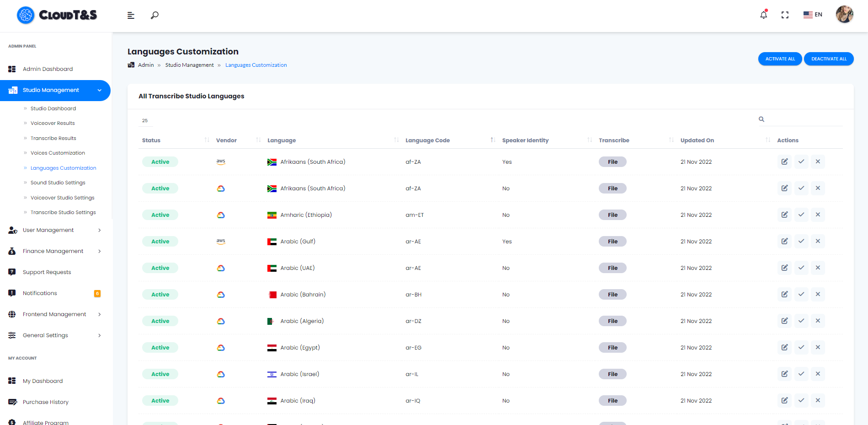Click the Deactivate All button

click(829, 59)
